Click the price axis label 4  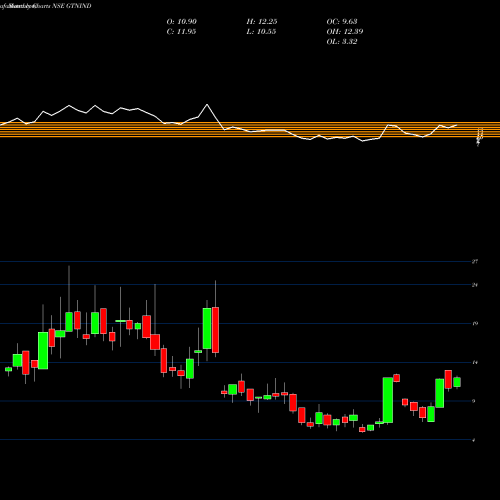tap(474, 440)
